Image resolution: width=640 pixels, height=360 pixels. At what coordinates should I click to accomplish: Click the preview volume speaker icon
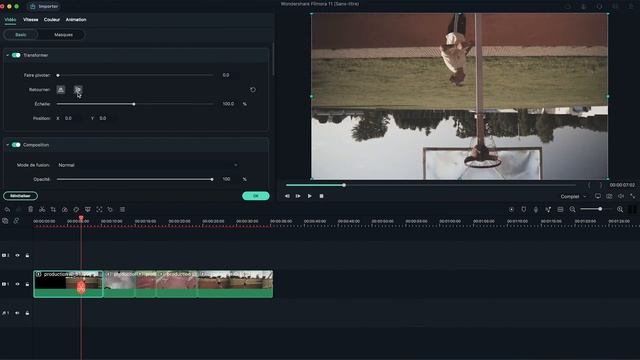(x=621, y=196)
